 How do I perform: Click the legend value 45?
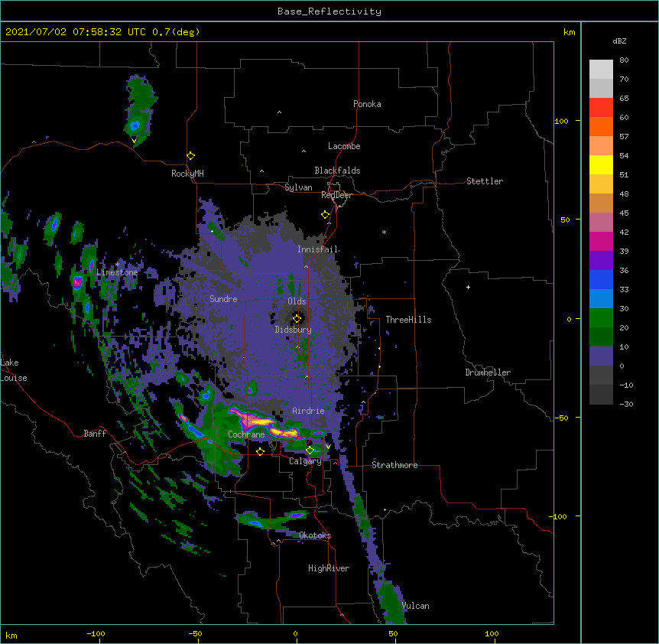coord(624,213)
